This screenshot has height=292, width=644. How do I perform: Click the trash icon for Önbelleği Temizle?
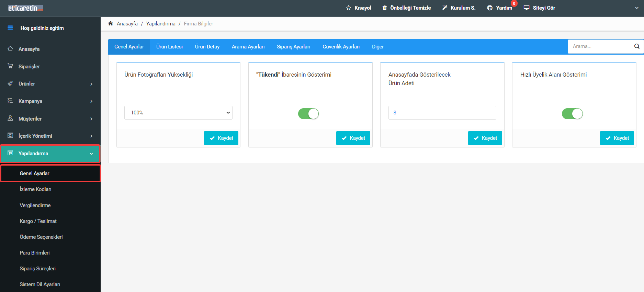click(x=384, y=8)
